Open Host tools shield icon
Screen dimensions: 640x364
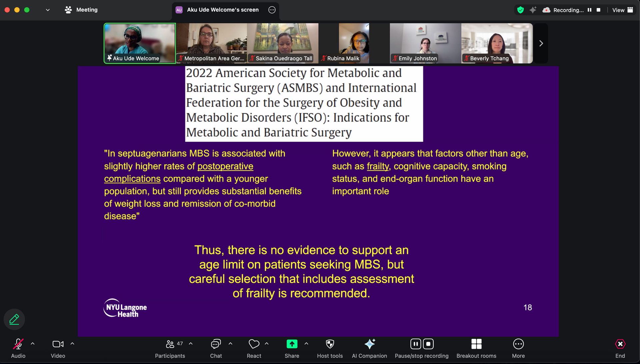tap(330, 348)
